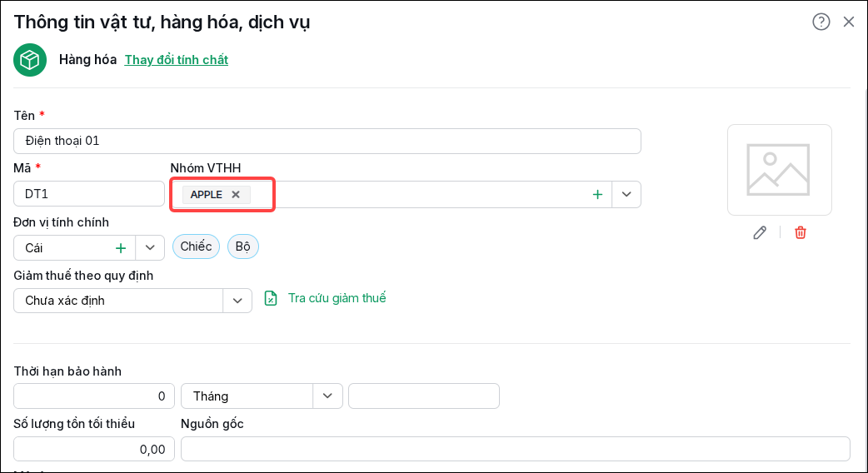Expand the Nhóm VTHH dropdown
The width and height of the screenshot is (868, 473).
click(626, 194)
